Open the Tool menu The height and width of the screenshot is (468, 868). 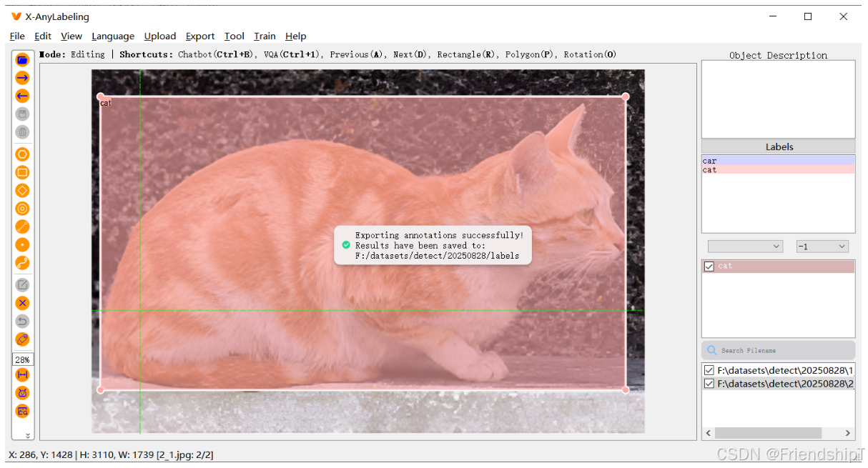point(235,36)
